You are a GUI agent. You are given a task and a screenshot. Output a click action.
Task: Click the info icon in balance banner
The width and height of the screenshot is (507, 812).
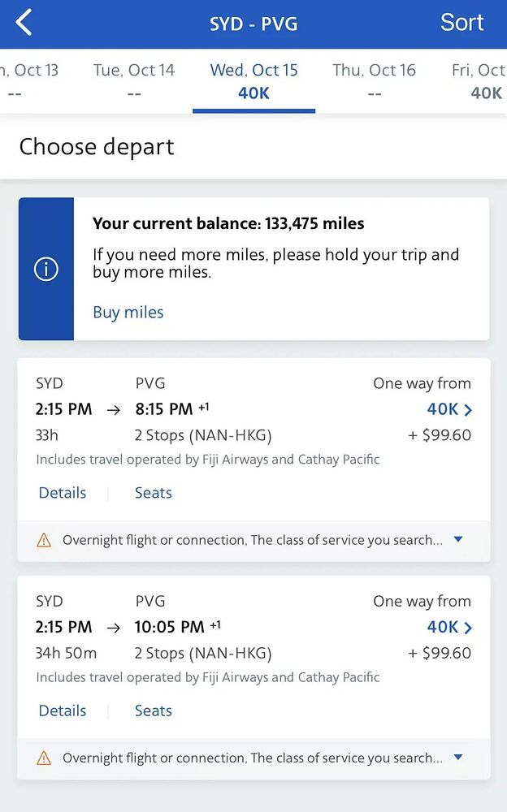point(46,270)
